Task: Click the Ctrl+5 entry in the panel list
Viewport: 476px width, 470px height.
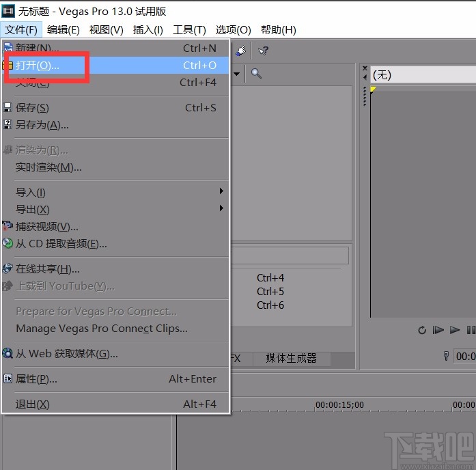Action: (x=270, y=292)
